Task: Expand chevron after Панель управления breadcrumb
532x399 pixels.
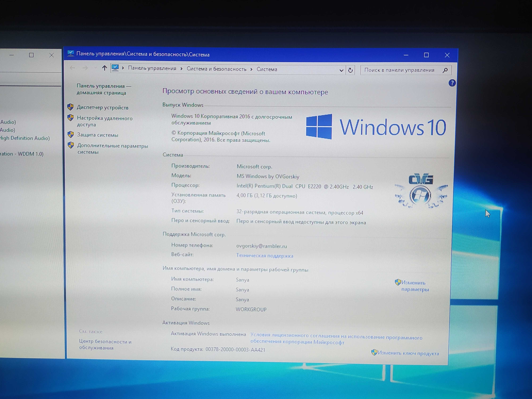Action: pos(181,69)
